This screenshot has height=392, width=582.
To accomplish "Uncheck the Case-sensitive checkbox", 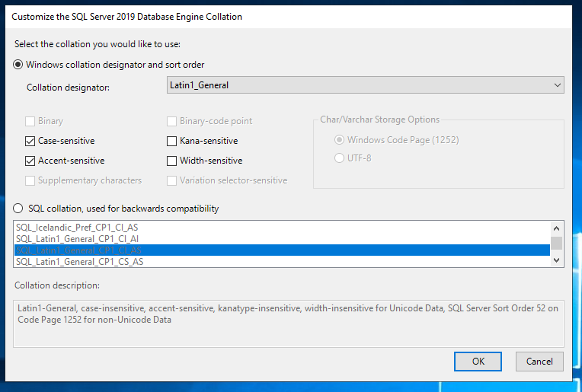I will (x=30, y=141).
